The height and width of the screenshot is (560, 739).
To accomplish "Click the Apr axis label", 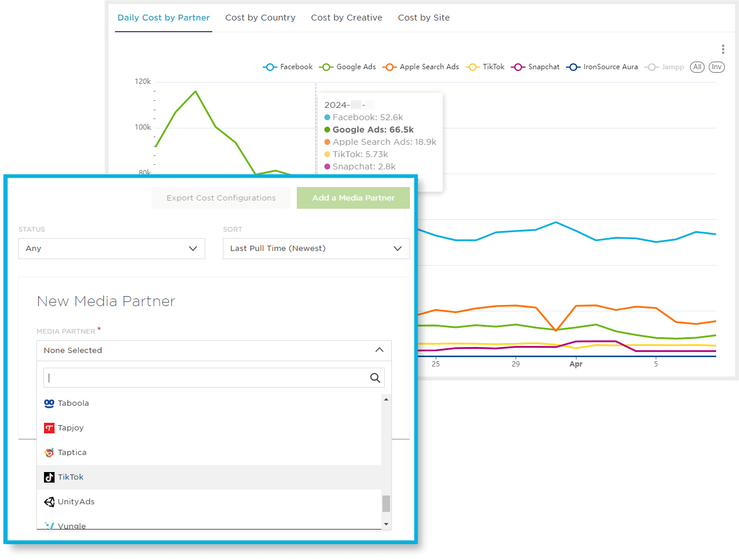I will tap(576, 364).
